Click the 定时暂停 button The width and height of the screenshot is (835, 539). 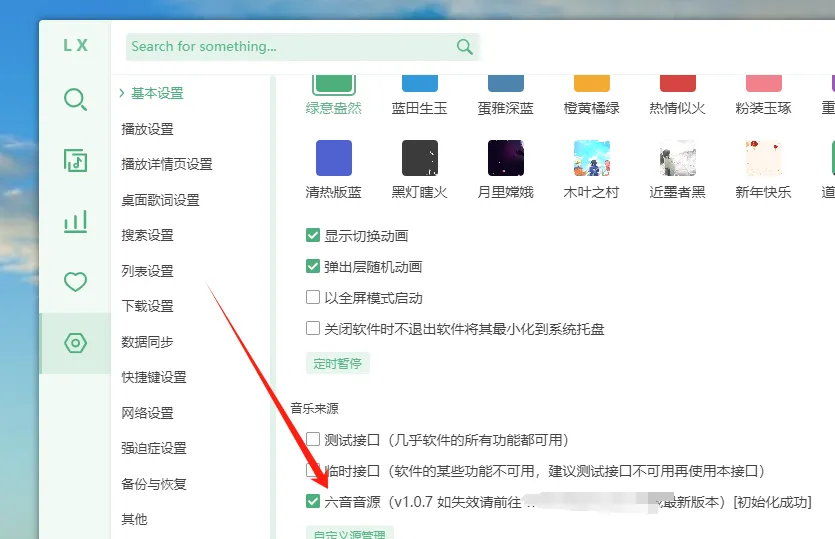(x=338, y=363)
